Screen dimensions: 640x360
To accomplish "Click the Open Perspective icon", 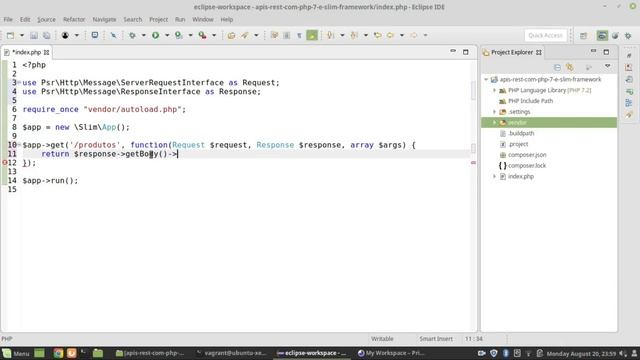I will click(x=583, y=36).
